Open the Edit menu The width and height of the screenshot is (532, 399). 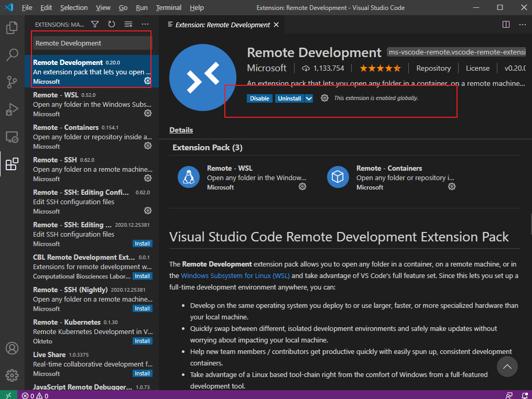[x=46, y=7]
